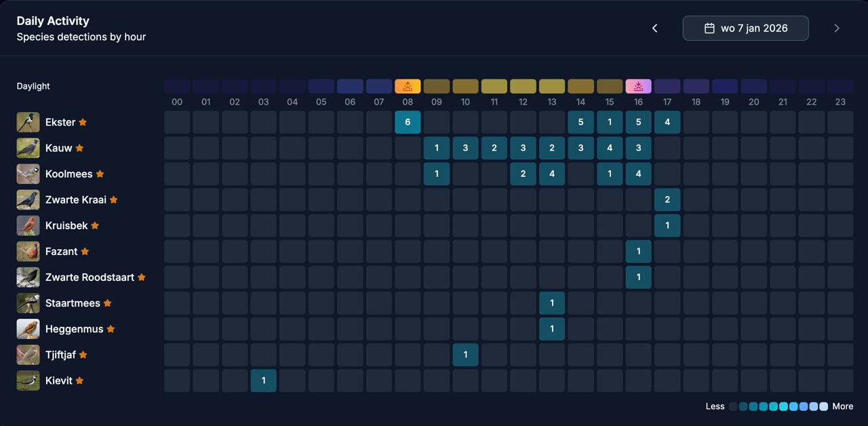Go to the next day arrow

click(836, 28)
